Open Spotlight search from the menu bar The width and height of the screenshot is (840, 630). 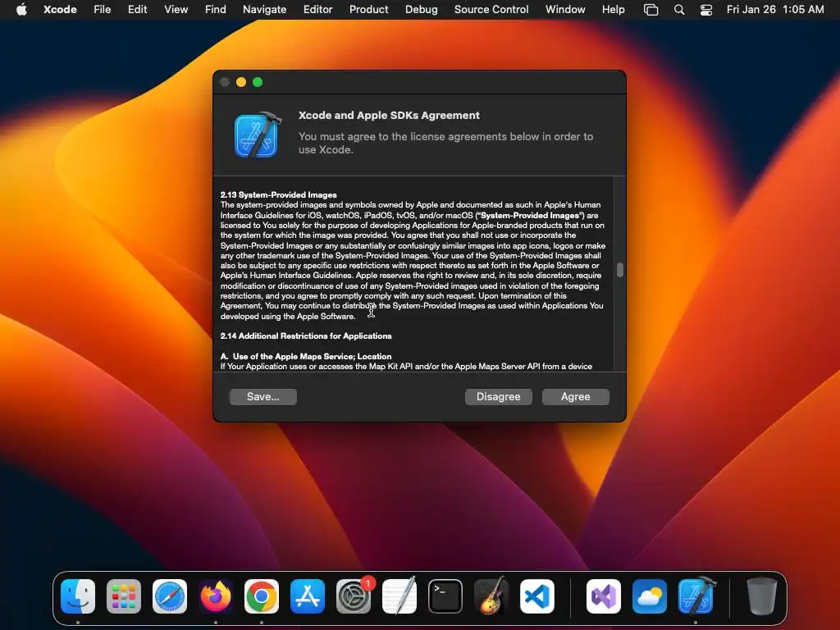678,10
